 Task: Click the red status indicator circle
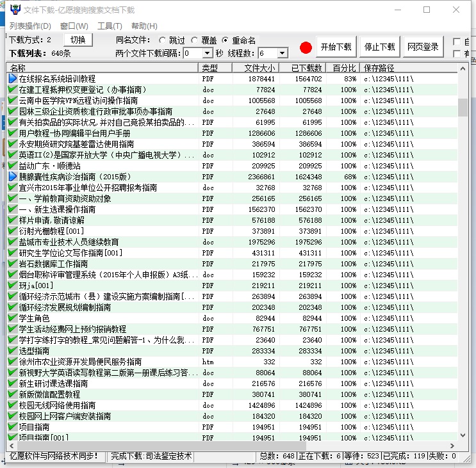tap(306, 47)
